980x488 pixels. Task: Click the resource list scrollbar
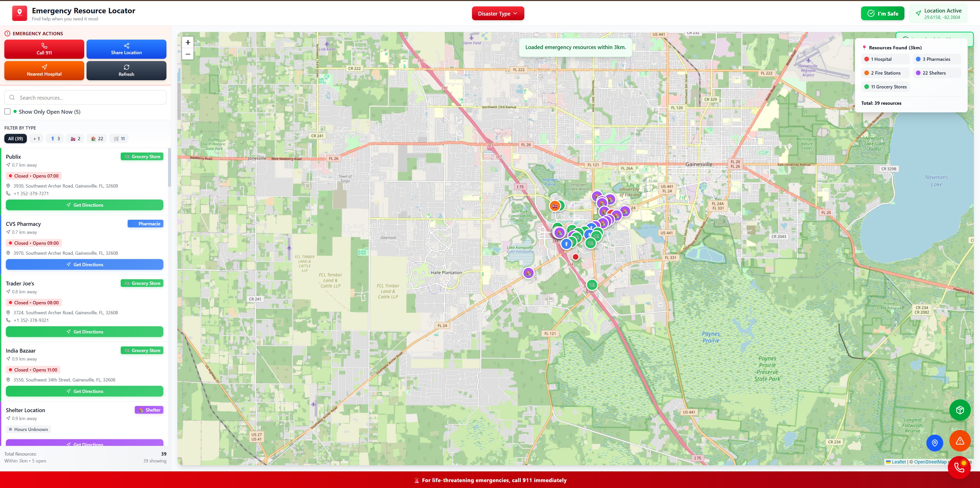(169, 168)
